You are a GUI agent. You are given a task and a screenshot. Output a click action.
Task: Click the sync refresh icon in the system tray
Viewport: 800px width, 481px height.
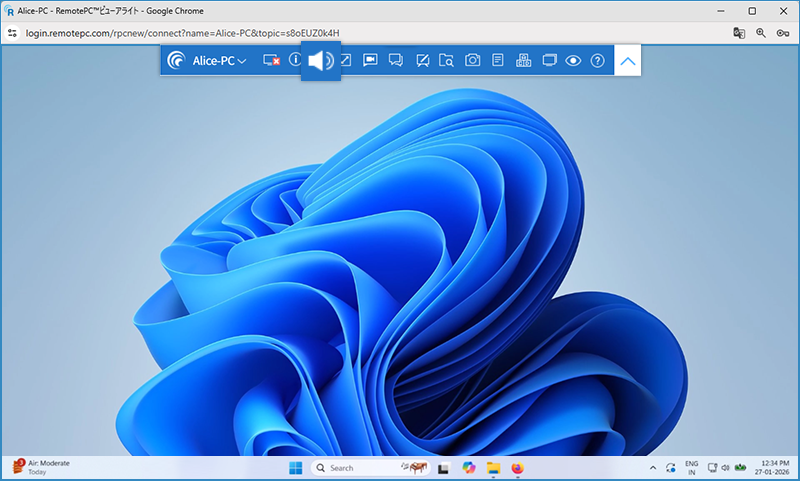pos(670,468)
